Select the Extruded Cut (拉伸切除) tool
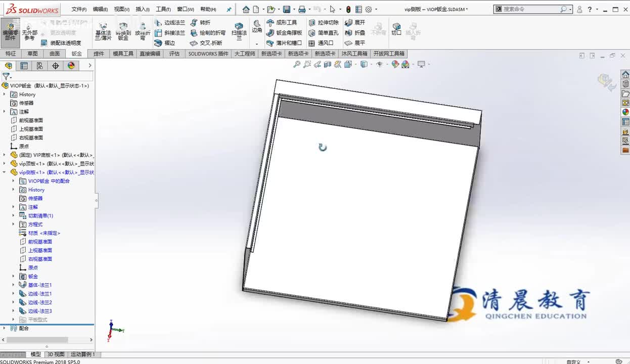Screen dimensions: 630x364 click(x=324, y=23)
